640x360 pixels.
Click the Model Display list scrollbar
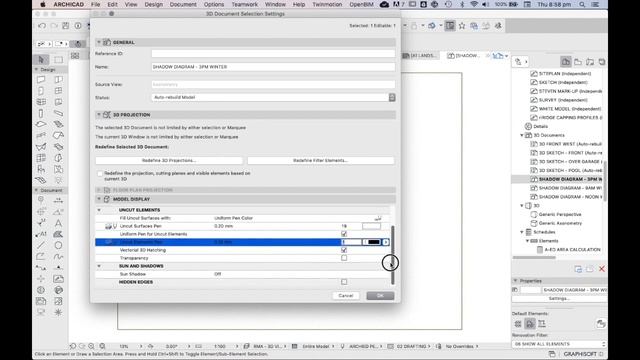point(393,255)
